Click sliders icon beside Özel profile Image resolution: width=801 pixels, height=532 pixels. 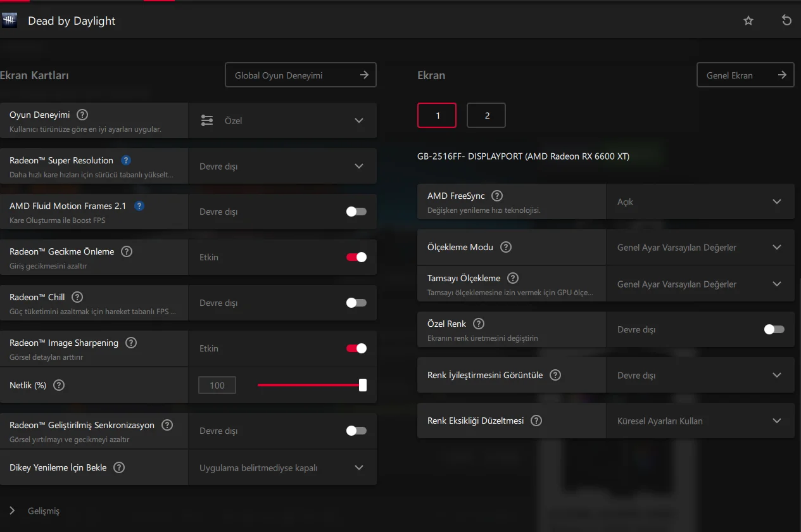(x=207, y=120)
